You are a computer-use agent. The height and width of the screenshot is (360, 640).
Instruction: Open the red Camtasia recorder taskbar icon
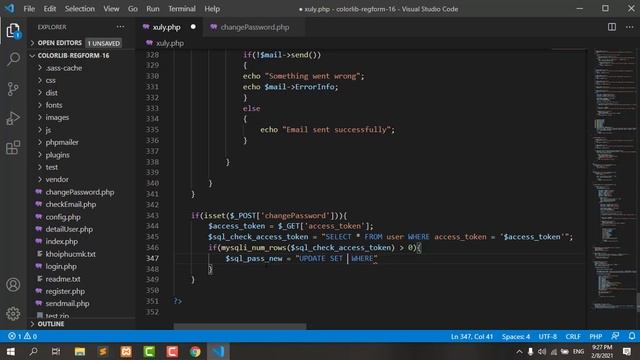coord(172,351)
